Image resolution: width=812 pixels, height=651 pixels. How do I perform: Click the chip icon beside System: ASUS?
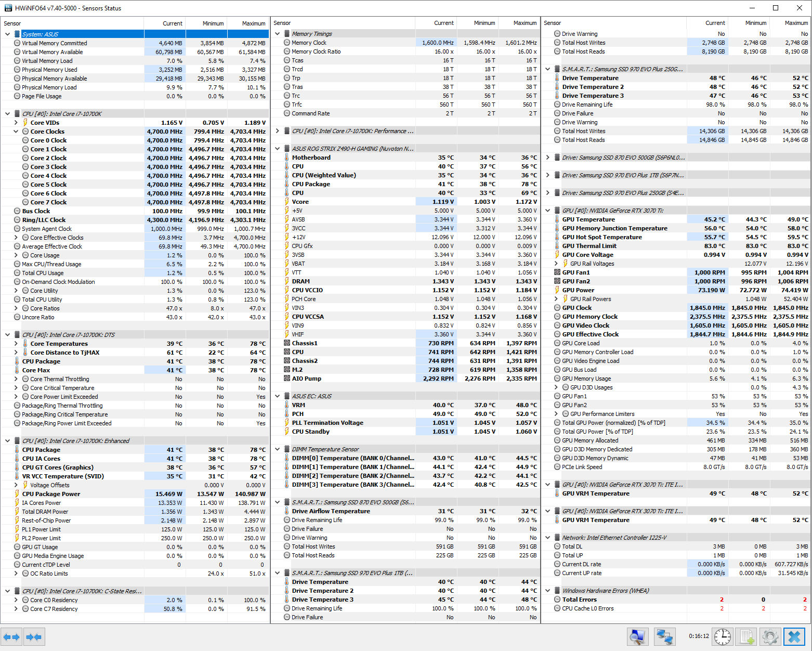click(17, 34)
